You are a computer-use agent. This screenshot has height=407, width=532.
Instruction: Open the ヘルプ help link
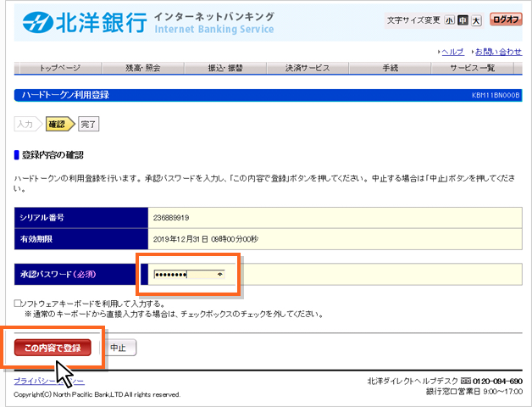point(452,52)
